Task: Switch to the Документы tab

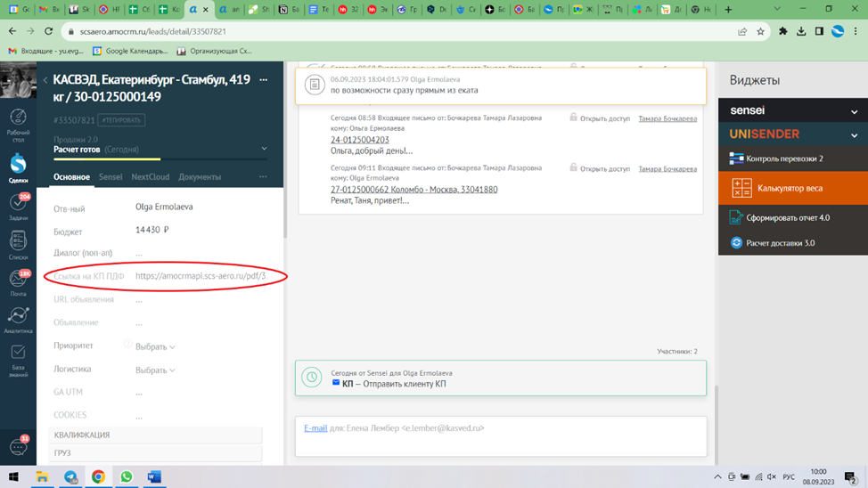Action: coord(199,177)
